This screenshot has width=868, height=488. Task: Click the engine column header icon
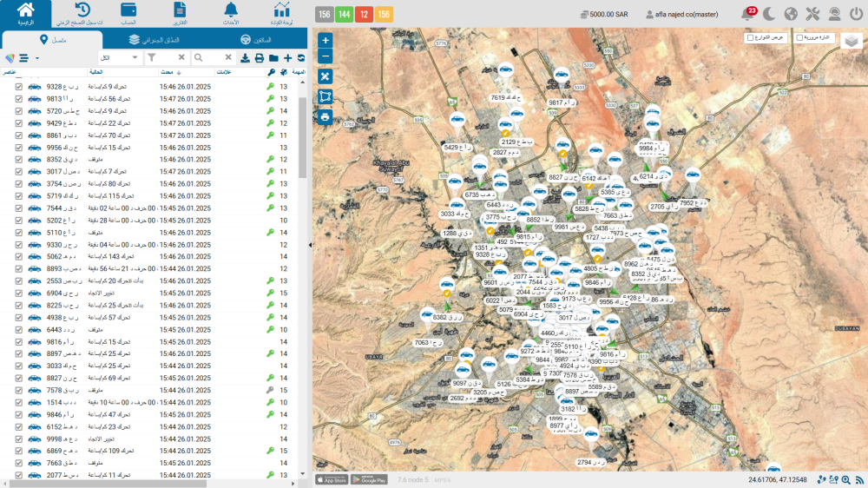pyautogui.click(x=284, y=72)
